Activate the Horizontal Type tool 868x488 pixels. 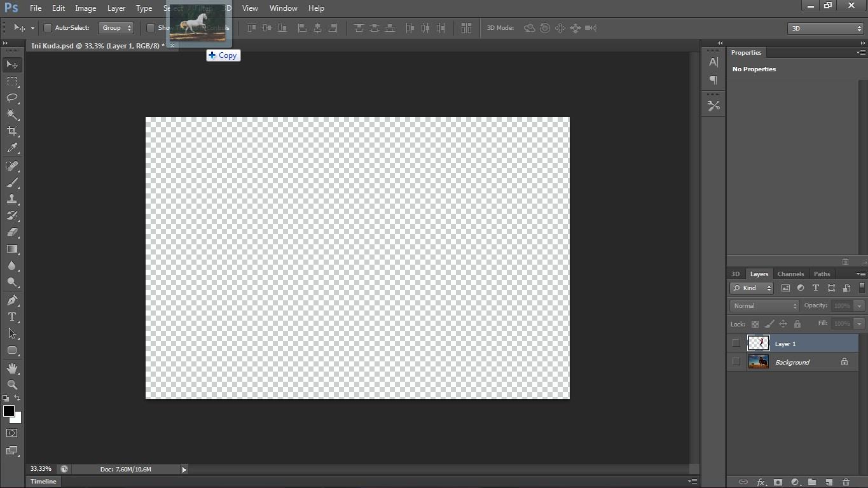coord(12,317)
